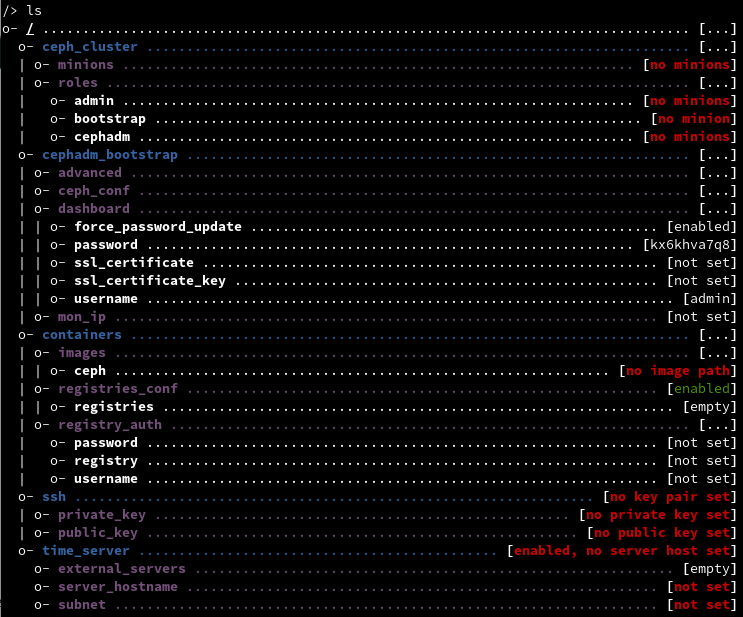This screenshot has width=743, height=617.
Task: Click the private_key entry under ssh
Action: [101, 515]
